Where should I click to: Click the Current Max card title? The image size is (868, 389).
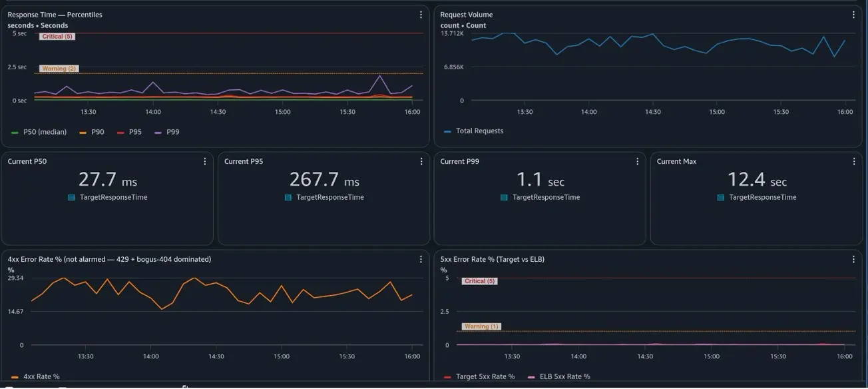pyautogui.click(x=676, y=161)
